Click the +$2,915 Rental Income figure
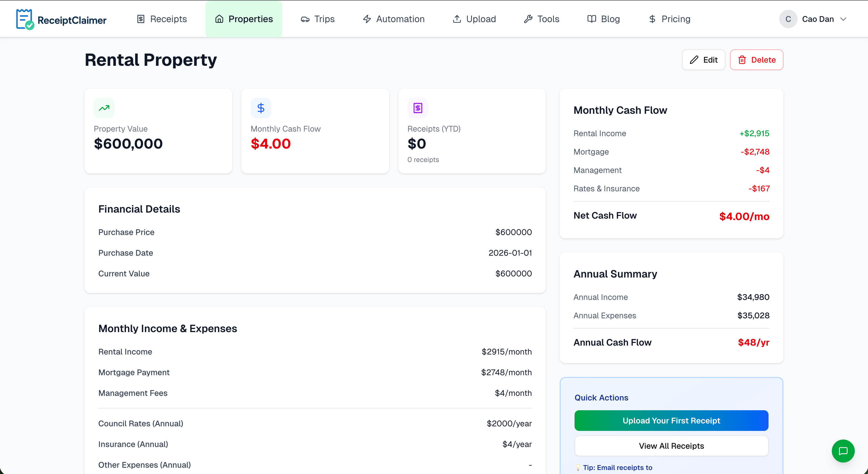 (x=754, y=133)
